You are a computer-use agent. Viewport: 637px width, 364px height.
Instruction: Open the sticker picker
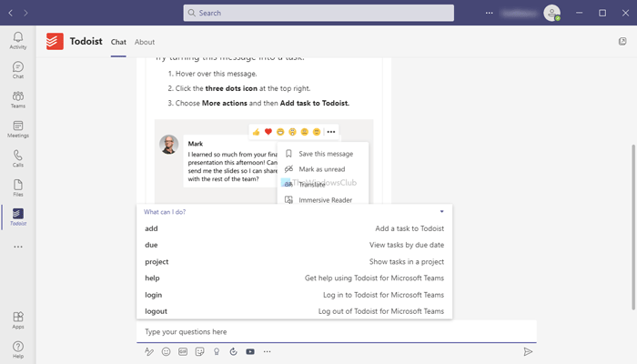[x=199, y=351]
